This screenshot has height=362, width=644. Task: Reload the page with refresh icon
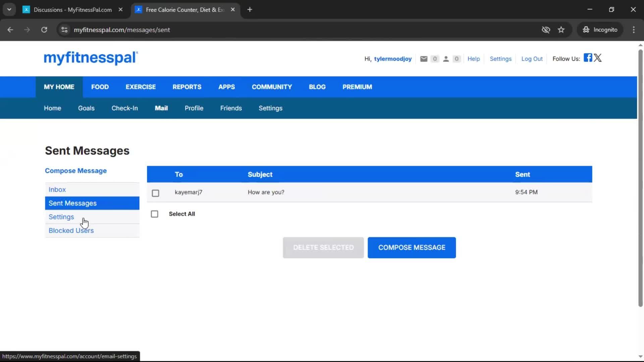[44, 30]
